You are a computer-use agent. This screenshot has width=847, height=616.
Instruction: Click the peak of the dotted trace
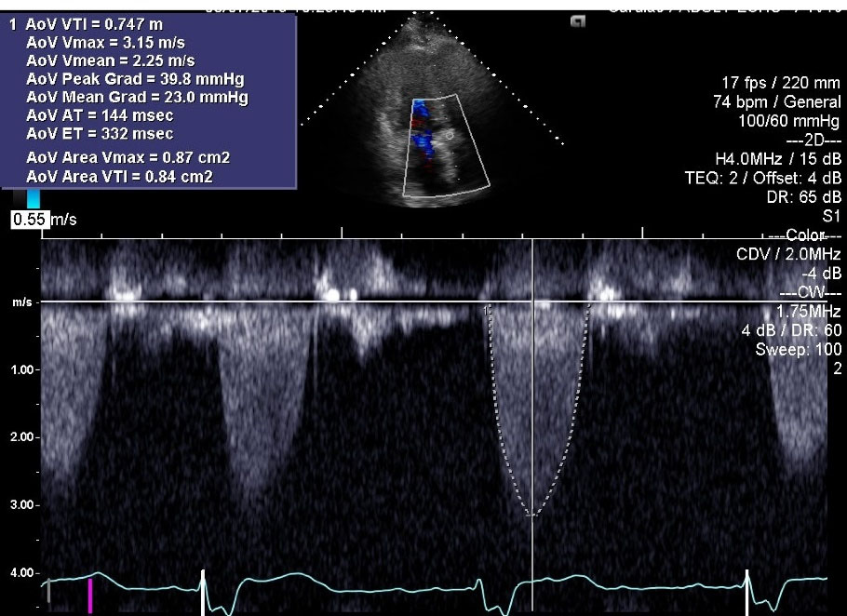(x=531, y=514)
